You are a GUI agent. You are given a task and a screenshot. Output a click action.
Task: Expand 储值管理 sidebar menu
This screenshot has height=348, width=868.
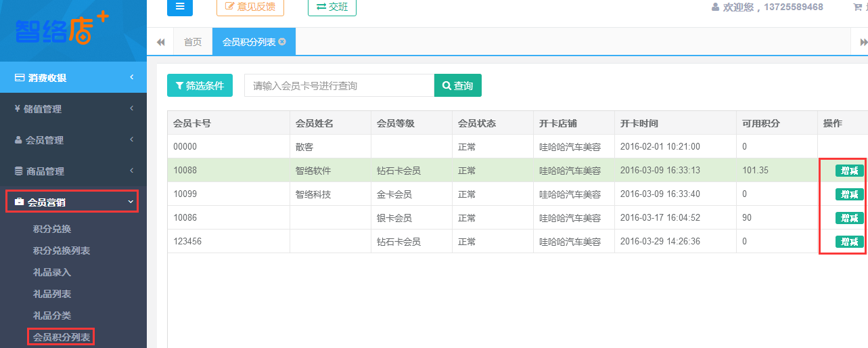(73, 109)
